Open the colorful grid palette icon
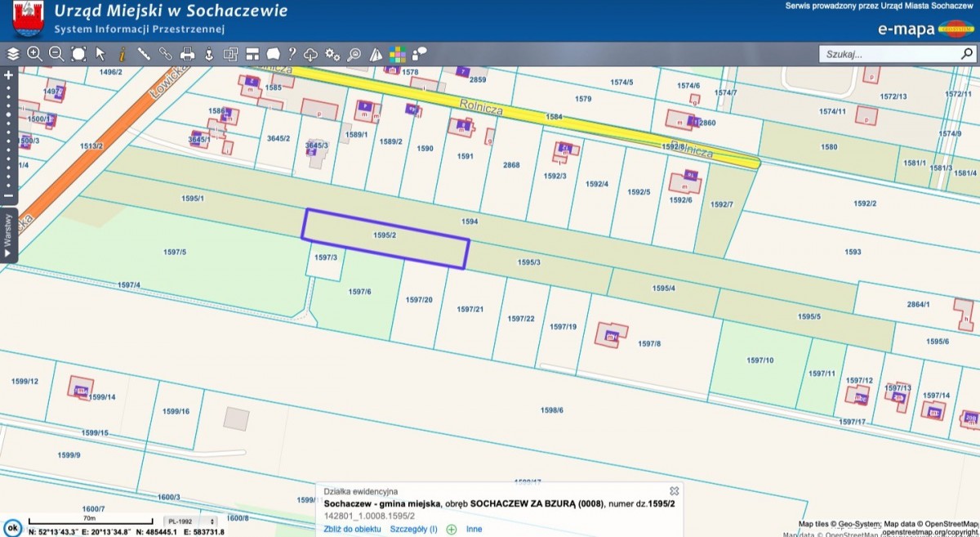This screenshot has width=980, height=537. pyautogui.click(x=398, y=54)
